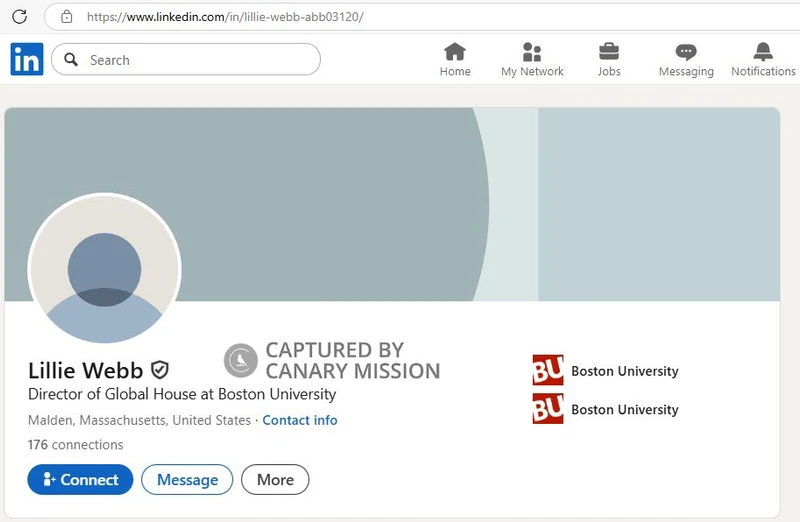The image size is (800, 522).
Task: Open the More options button
Action: 275,480
